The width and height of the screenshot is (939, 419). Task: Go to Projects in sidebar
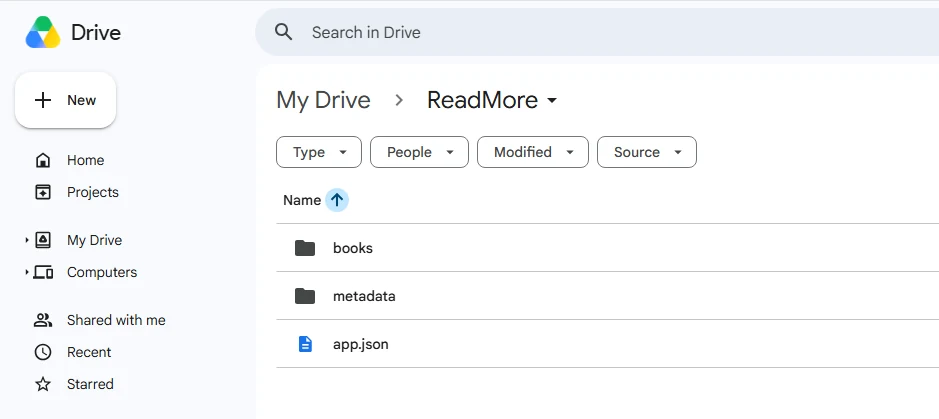pyautogui.click(x=93, y=192)
